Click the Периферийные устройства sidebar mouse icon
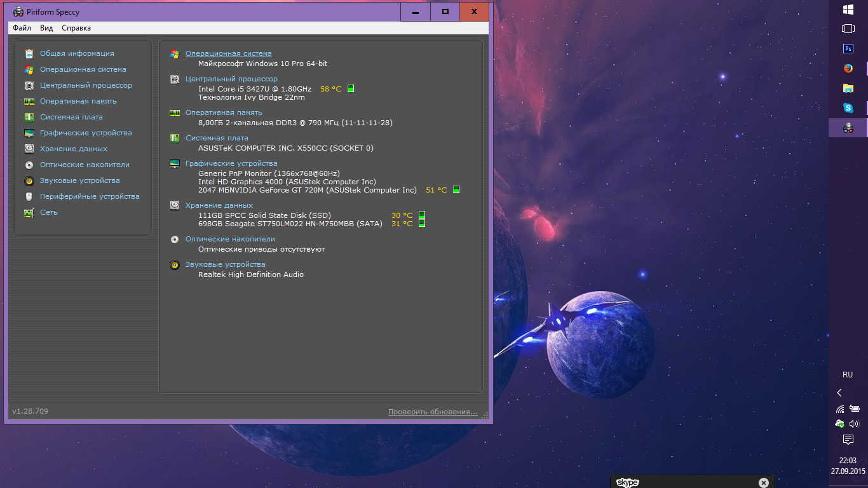The width and height of the screenshot is (868, 488). (x=29, y=196)
